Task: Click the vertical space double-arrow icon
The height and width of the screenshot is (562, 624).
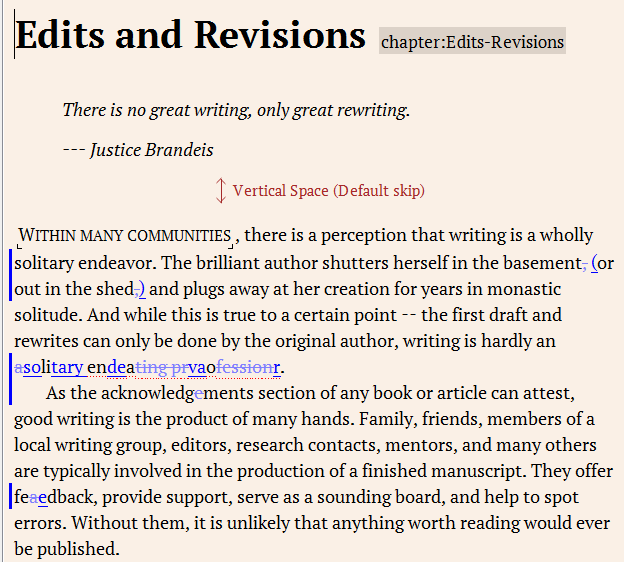Action: point(221,191)
